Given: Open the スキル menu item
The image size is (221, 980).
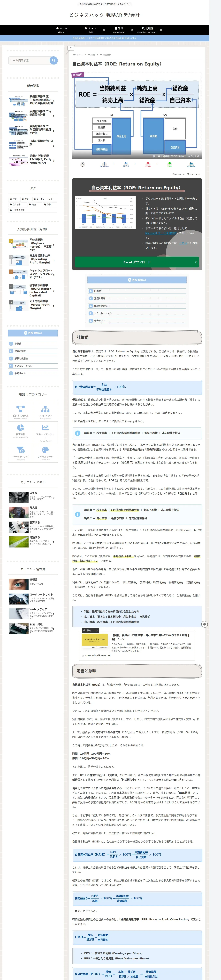Looking at the screenshot, I should tap(90, 30).
